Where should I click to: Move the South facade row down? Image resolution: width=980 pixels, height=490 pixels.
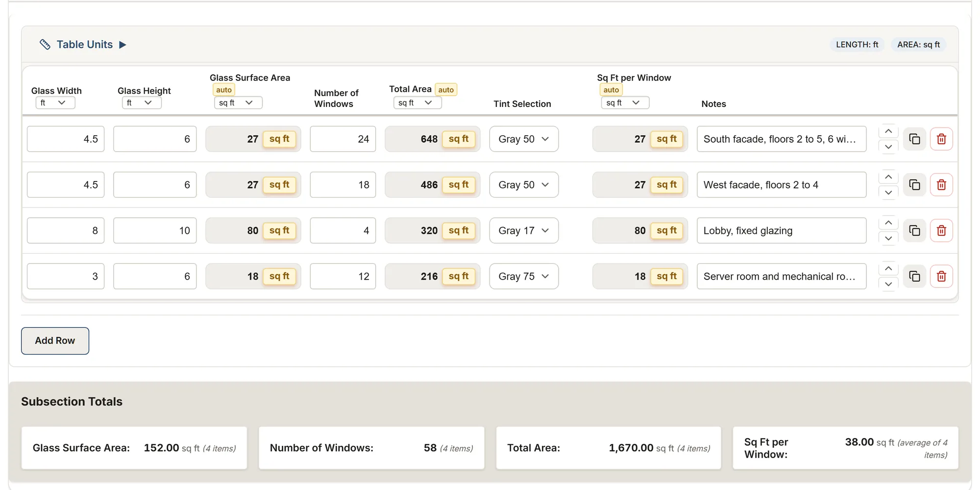click(888, 147)
